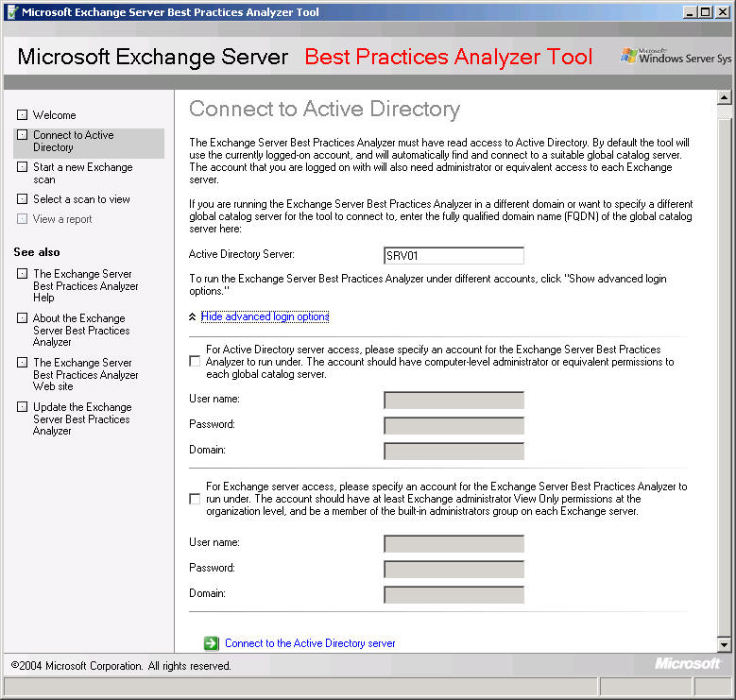
Task: Click the Domain field for Exchange server access
Action: [x=454, y=594]
